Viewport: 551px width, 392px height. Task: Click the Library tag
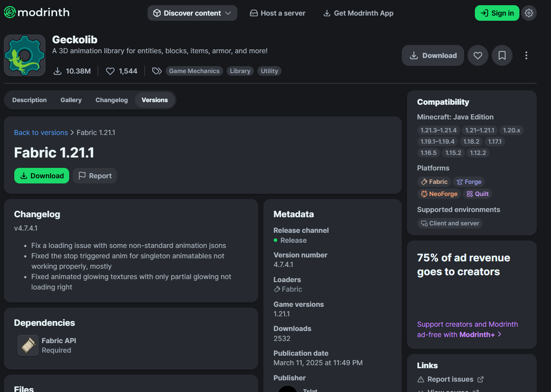click(240, 71)
